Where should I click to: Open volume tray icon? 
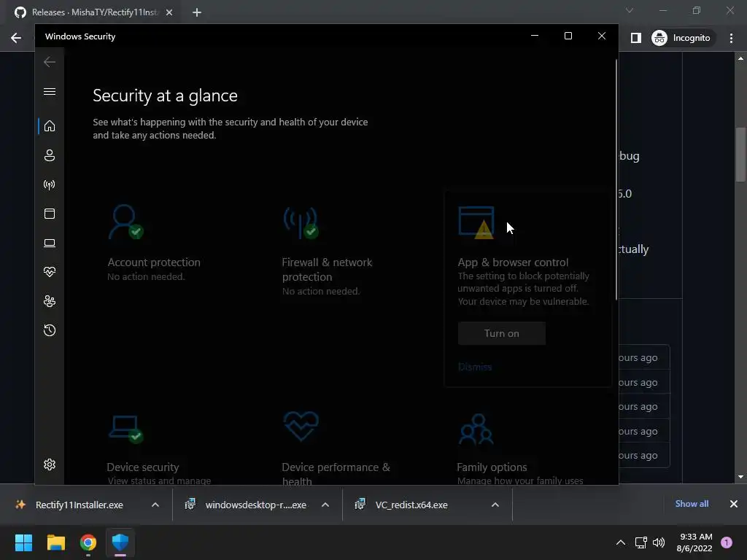tap(659, 542)
